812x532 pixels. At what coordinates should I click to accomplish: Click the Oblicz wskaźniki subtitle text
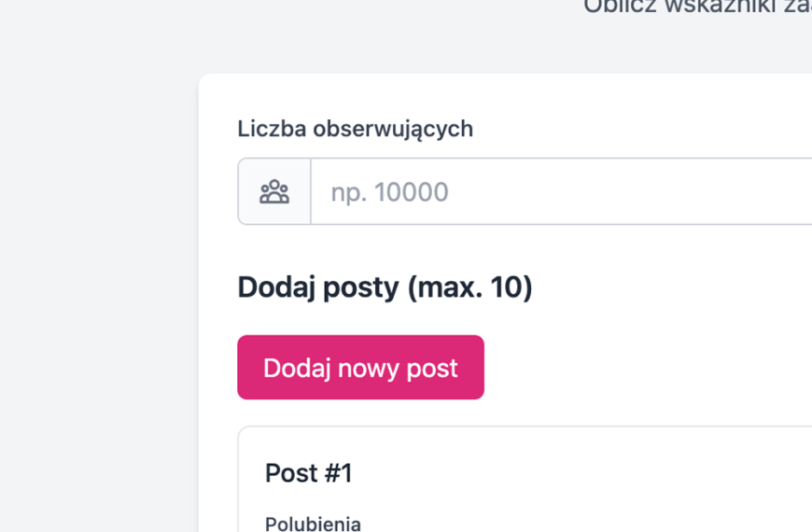click(x=696, y=7)
